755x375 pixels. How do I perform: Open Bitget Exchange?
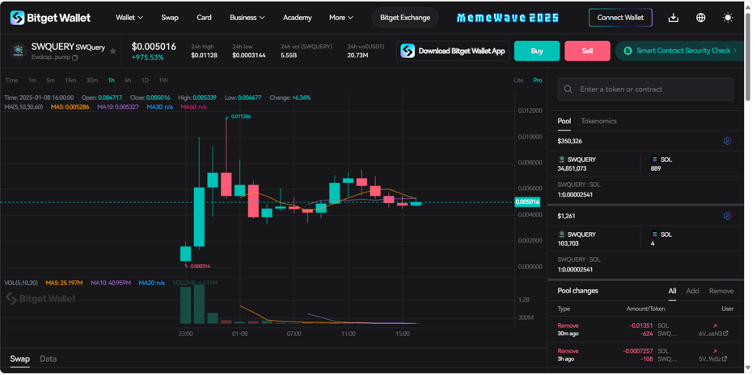click(x=405, y=18)
